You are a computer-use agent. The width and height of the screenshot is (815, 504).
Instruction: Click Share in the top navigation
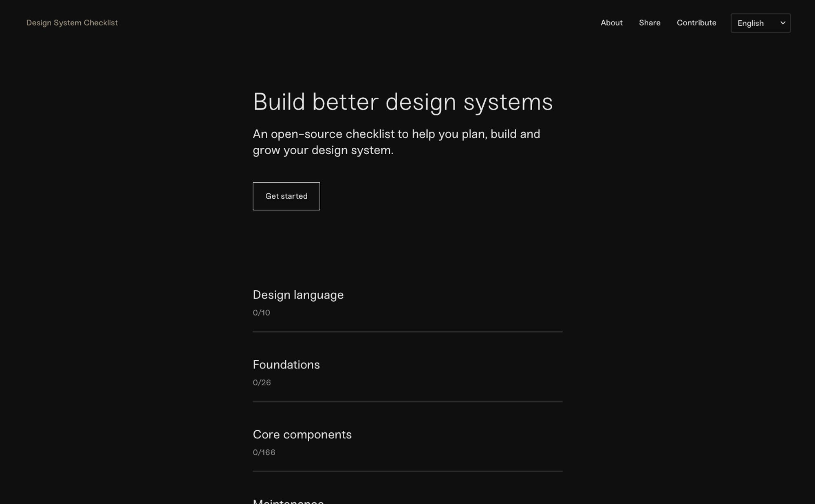[x=649, y=23]
